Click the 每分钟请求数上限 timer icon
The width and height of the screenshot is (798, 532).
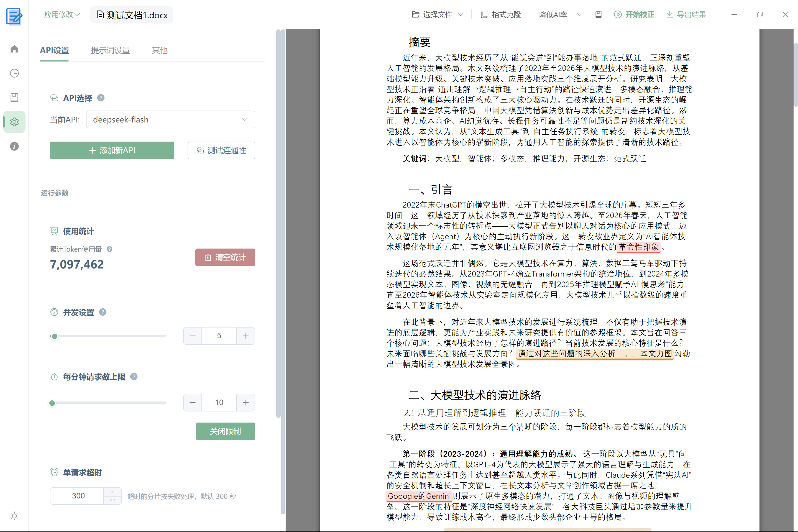(x=54, y=377)
